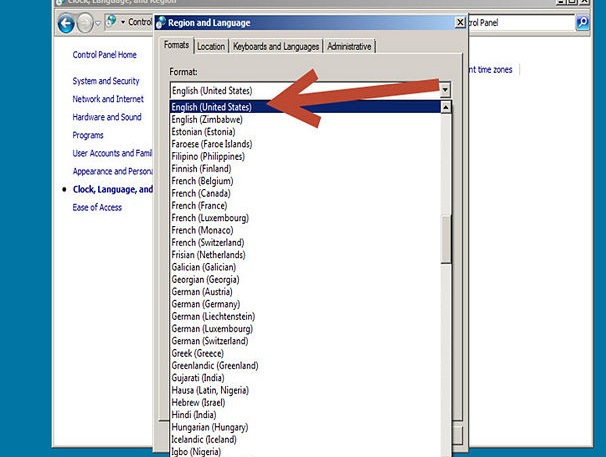Select Hungarian (Hungary)
Screen dimensions: 606x457
pos(305,428)
